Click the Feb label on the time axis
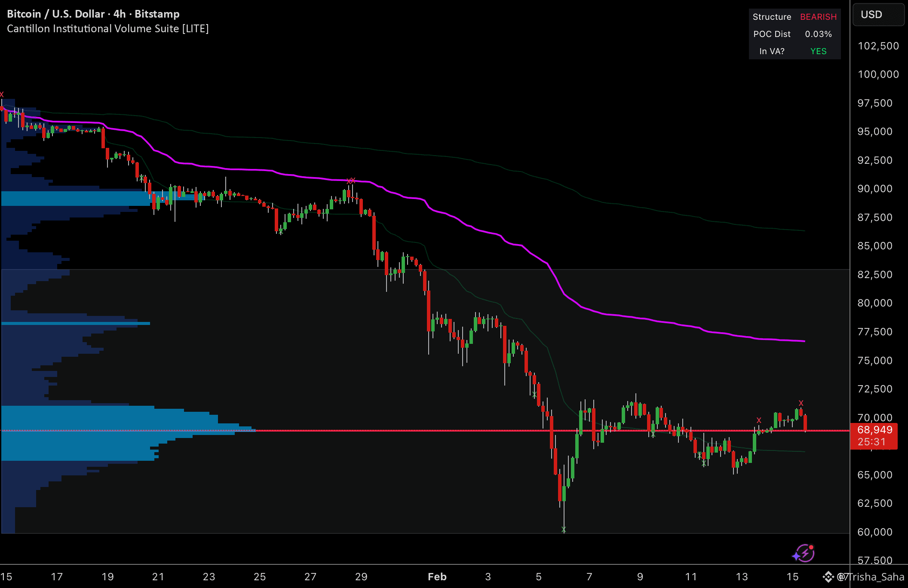The image size is (908, 588). click(x=437, y=577)
